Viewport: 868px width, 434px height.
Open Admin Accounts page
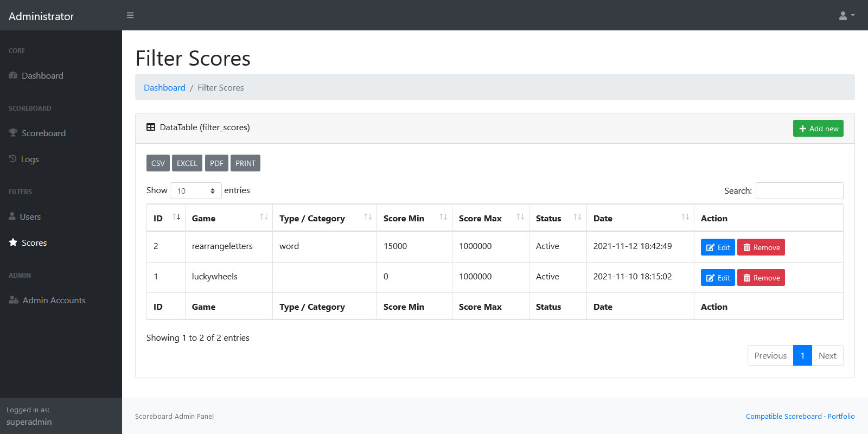coord(54,301)
